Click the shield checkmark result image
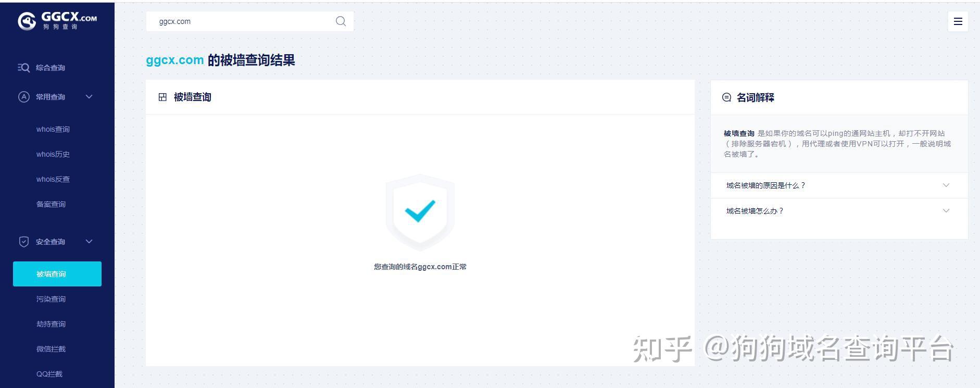980x388 pixels. 420,212
